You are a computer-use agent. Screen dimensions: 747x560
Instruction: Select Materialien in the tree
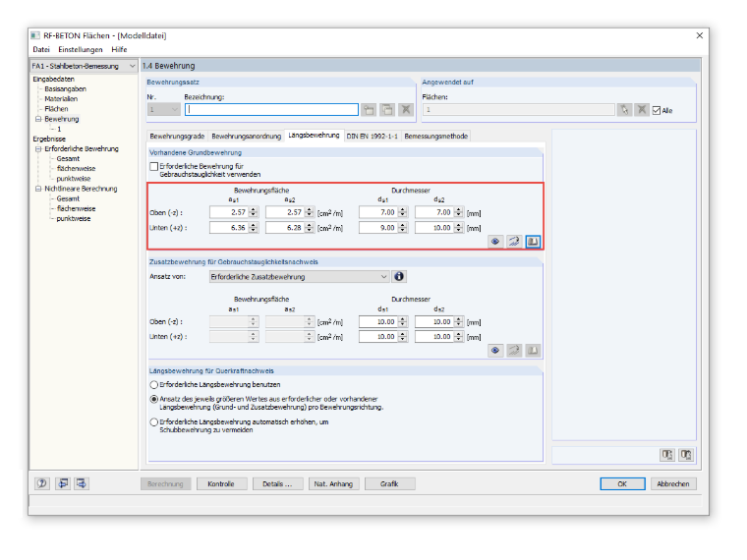(61, 99)
